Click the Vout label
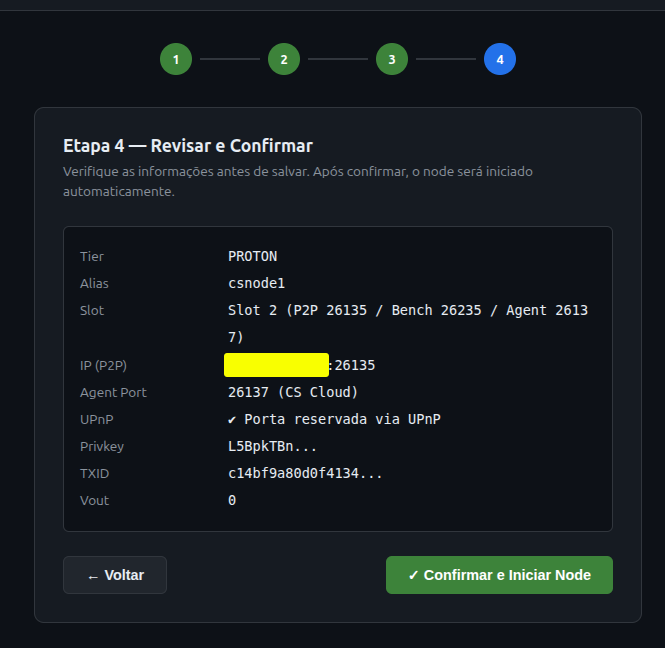The width and height of the screenshot is (665, 648). click(x=95, y=500)
